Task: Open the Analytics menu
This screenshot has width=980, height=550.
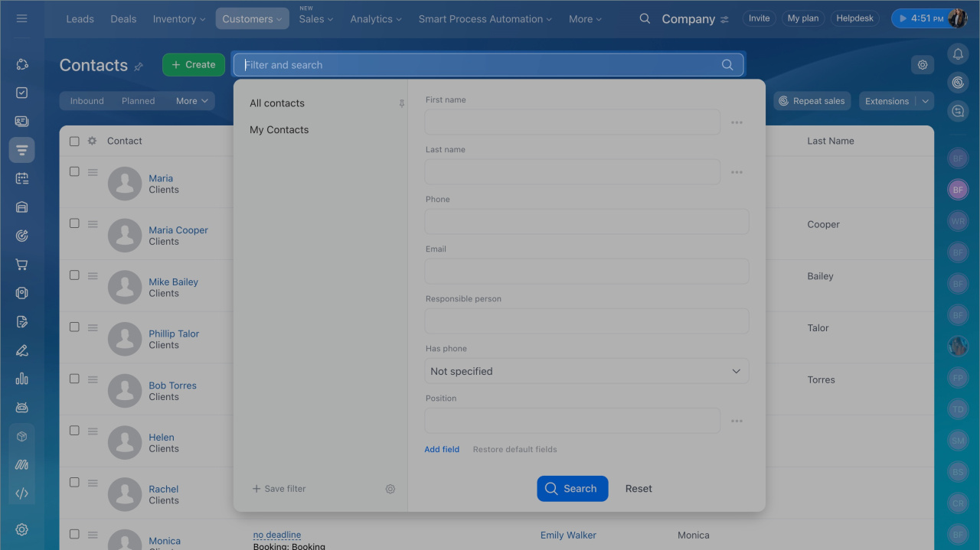Action: point(376,19)
